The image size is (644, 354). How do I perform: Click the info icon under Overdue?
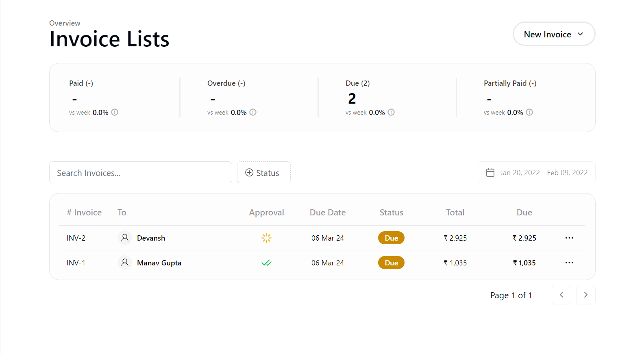click(x=253, y=113)
